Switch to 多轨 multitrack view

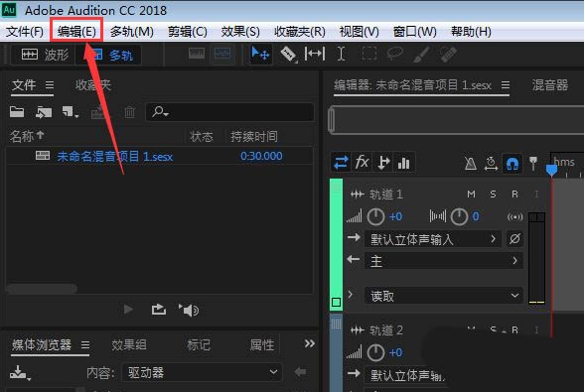click(109, 56)
